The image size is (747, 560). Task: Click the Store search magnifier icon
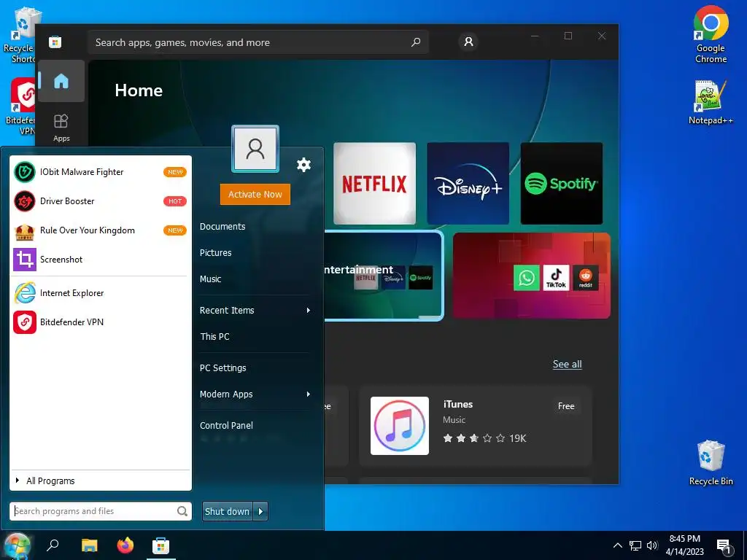(x=416, y=42)
